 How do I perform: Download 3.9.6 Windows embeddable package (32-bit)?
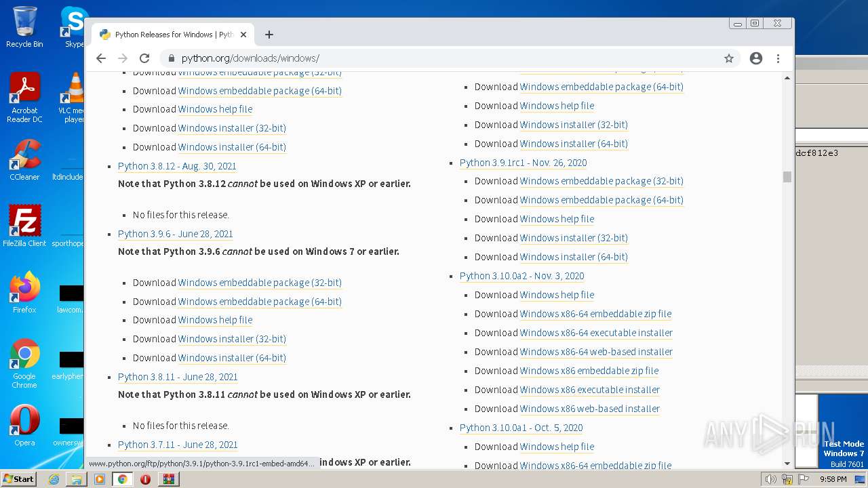[x=260, y=283]
